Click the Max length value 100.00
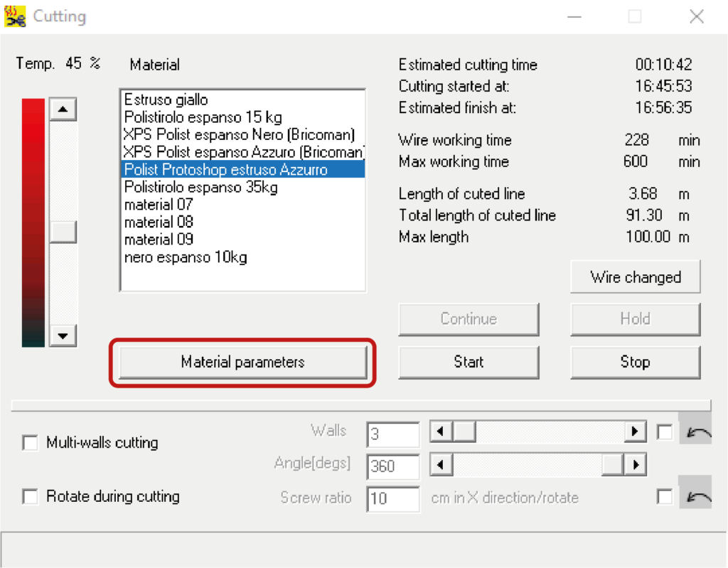This screenshot has height=568, width=728. (648, 237)
